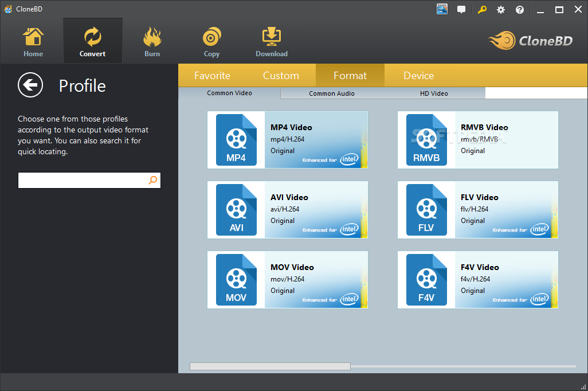
Task: Click the mp4/H.264 codec text
Action: click(287, 139)
